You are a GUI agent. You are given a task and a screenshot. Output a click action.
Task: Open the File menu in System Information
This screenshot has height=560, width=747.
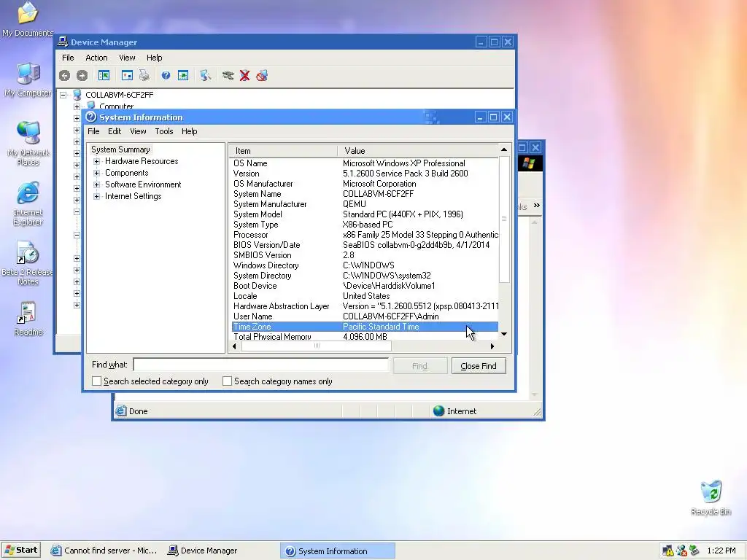pos(93,131)
